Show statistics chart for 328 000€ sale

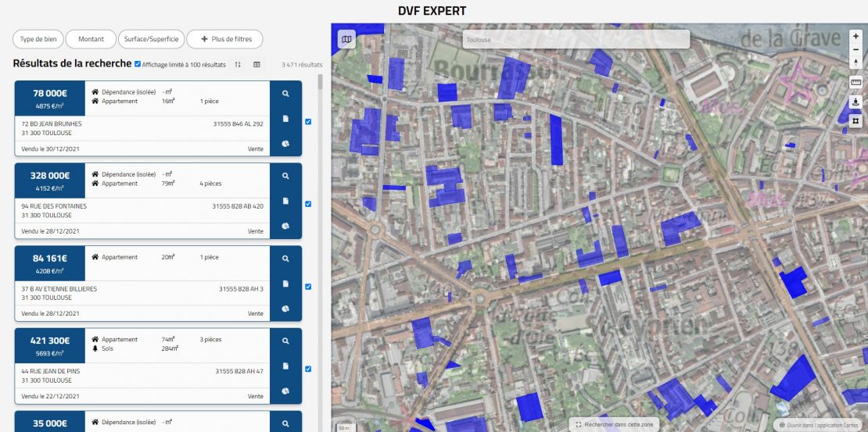285,226
